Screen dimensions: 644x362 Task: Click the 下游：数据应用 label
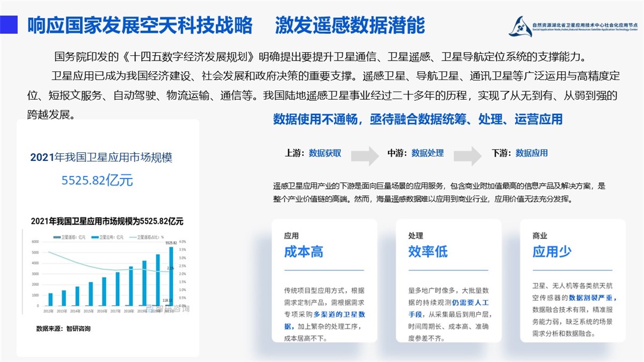tap(520, 153)
